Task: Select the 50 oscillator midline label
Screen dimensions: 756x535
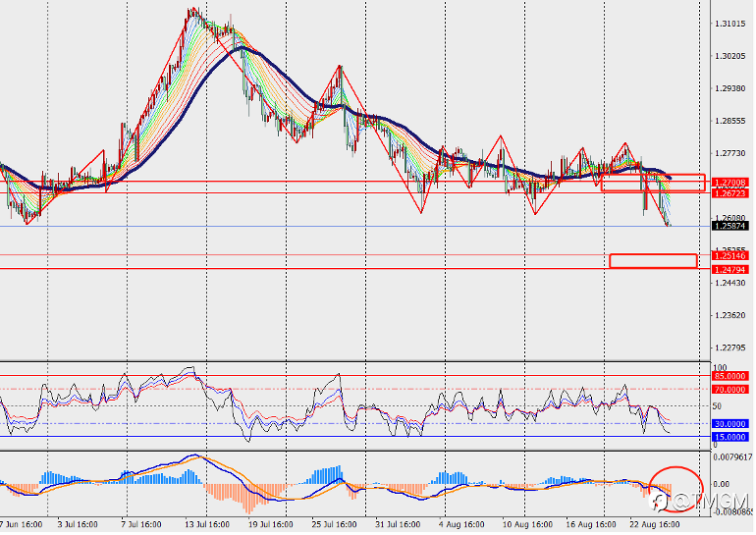Action: [717, 406]
